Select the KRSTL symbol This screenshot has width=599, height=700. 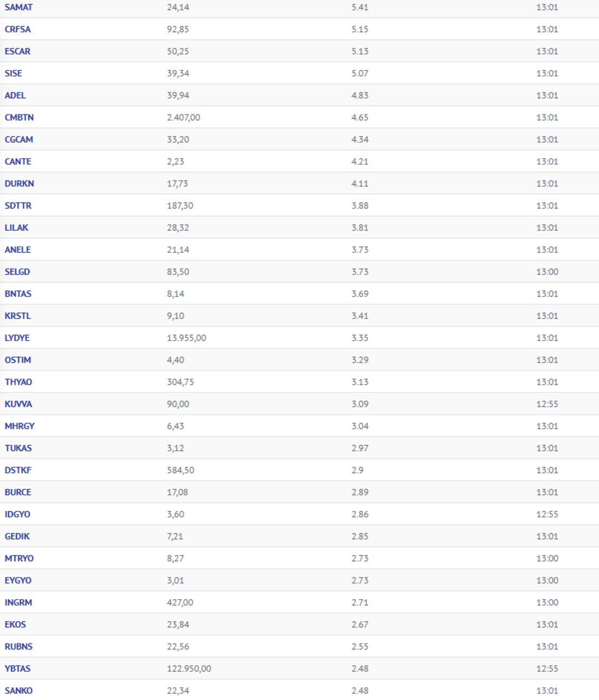coord(18,316)
